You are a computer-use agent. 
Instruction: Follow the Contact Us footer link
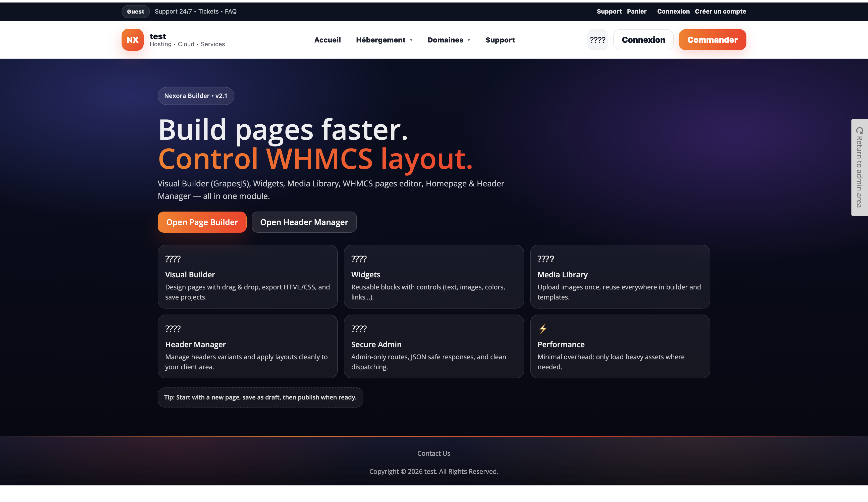click(x=434, y=454)
